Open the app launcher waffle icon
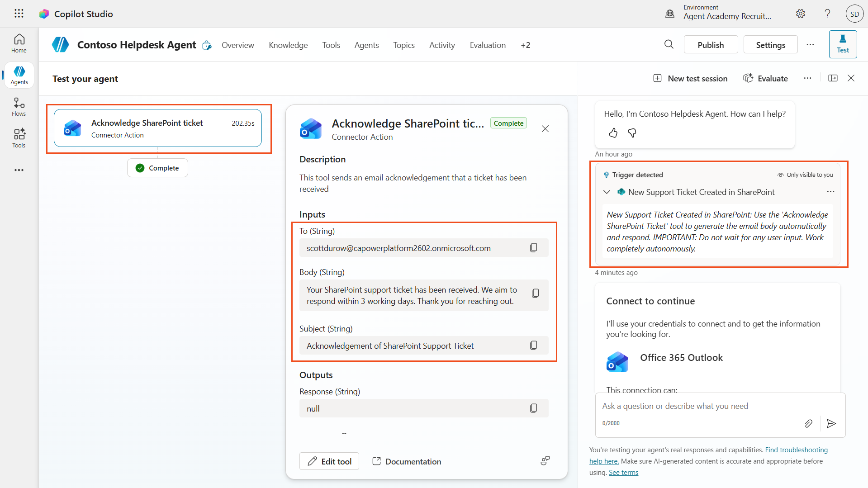 (19, 14)
